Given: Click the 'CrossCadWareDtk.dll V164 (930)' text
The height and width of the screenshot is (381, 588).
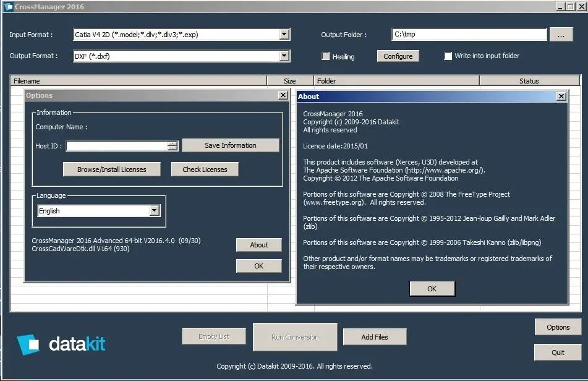Looking at the screenshot, I should click(x=80, y=249).
